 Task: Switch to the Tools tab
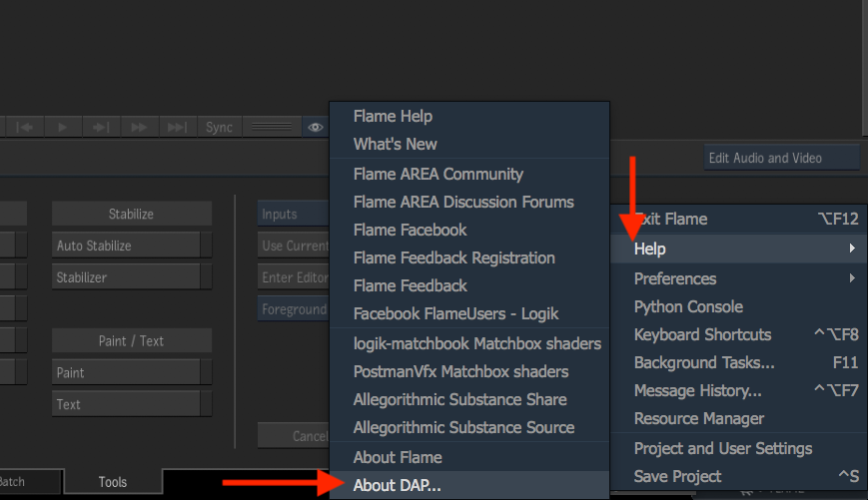[113, 482]
